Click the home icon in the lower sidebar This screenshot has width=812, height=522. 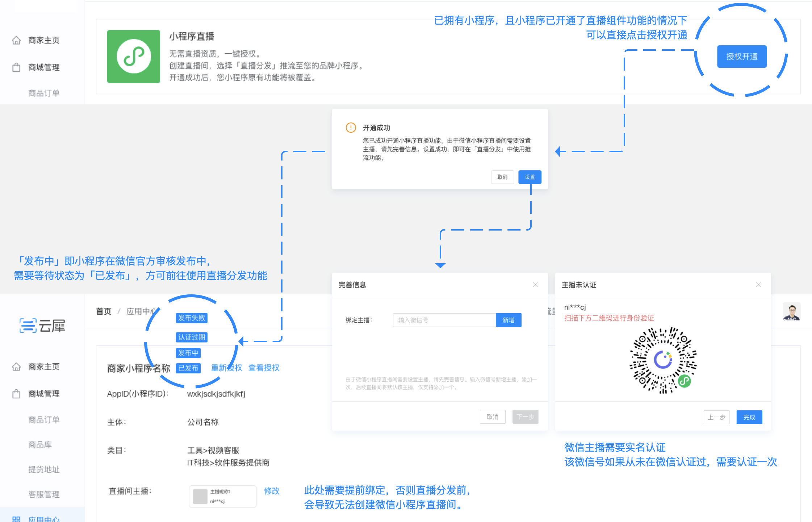click(x=16, y=367)
